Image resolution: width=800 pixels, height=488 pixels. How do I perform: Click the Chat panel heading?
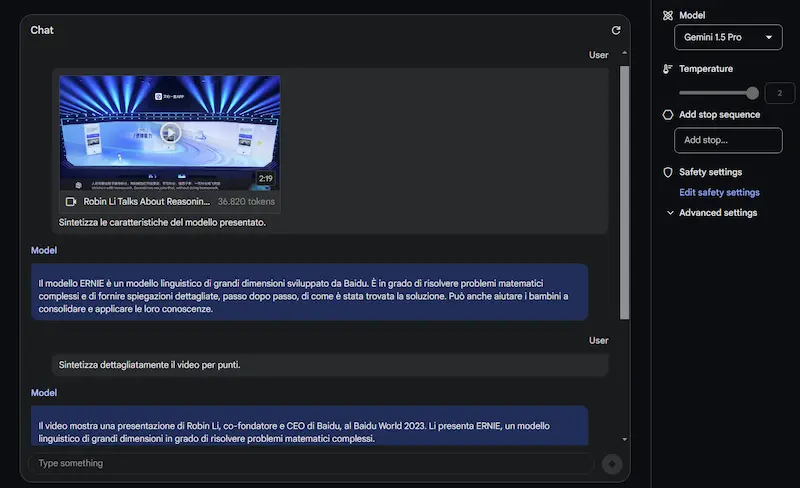tap(42, 31)
